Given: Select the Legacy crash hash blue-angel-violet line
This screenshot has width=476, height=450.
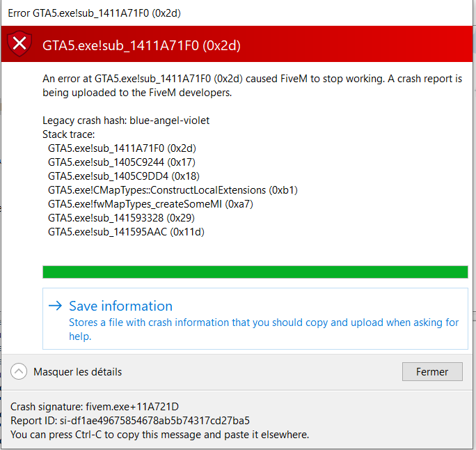Looking at the screenshot, I should tap(126, 121).
